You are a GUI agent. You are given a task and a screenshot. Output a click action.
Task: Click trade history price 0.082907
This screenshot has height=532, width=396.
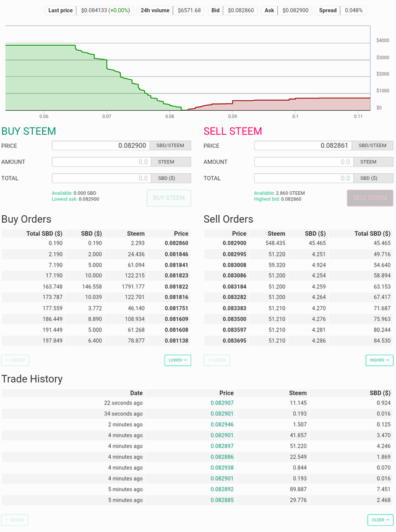tap(222, 403)
